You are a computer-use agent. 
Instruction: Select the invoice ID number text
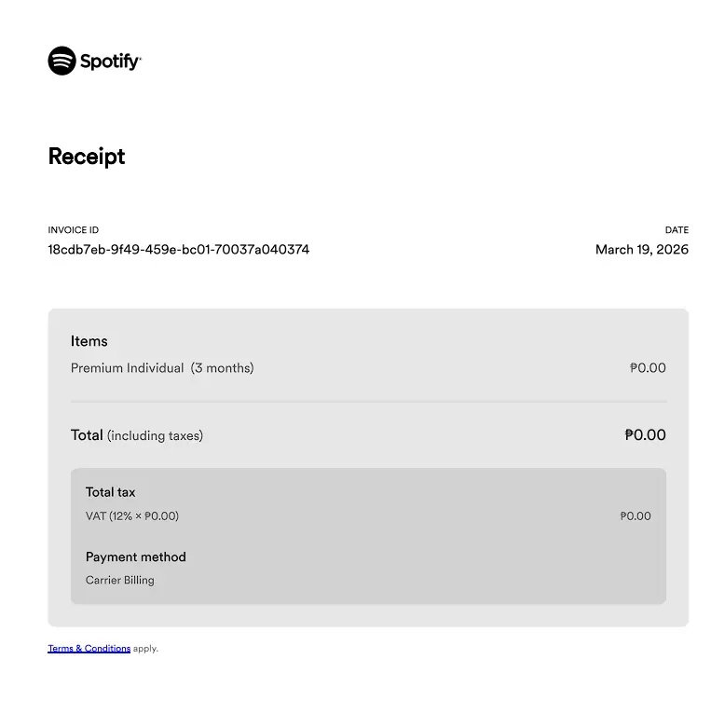pyautogui.click(x=179, y=249)
